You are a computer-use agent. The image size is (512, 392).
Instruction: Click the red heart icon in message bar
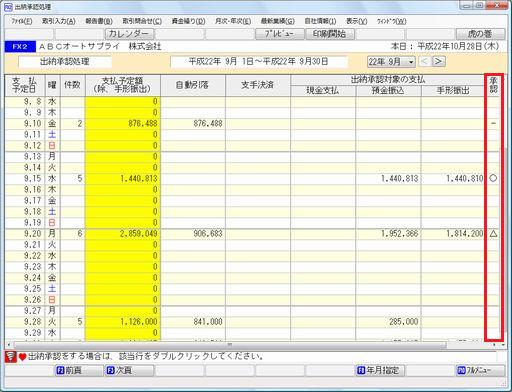point(22,357)
